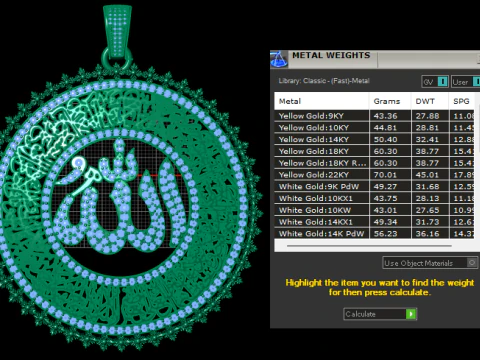Select the Yellow Gold:22KY row
The image size is (480, 360).
click(x=374, y=175)
